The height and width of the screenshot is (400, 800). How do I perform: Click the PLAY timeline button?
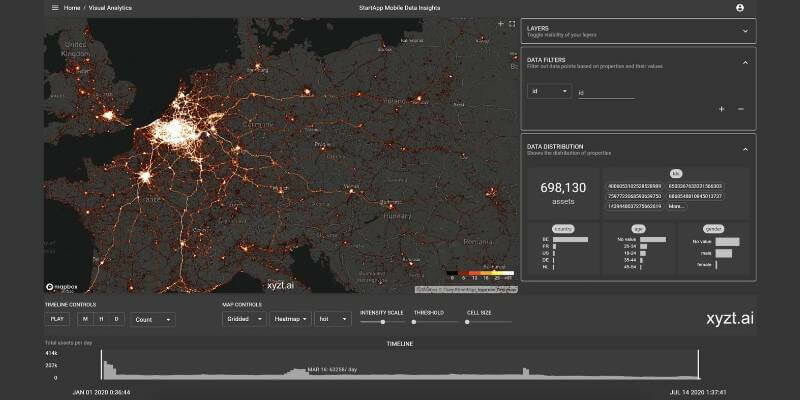click(57, 319)
